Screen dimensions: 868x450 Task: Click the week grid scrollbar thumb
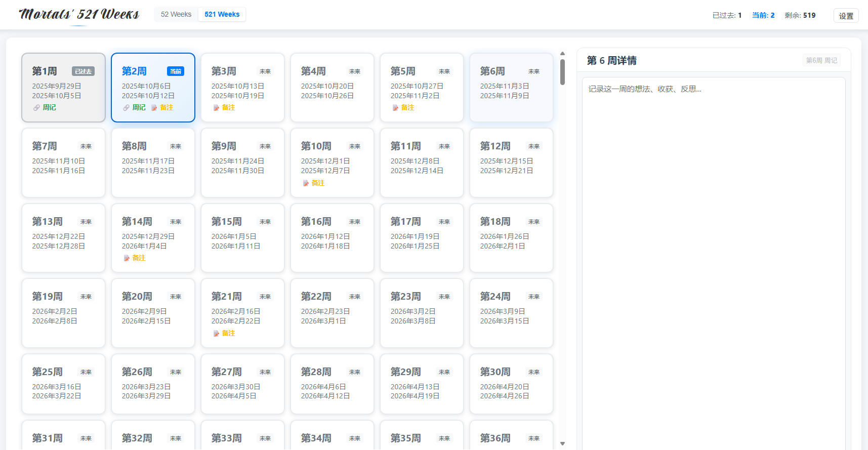pyautogui.click(x=562, y=72)
